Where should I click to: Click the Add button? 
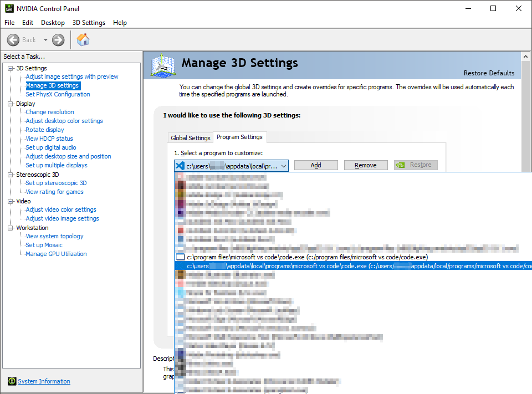(316, 165)
